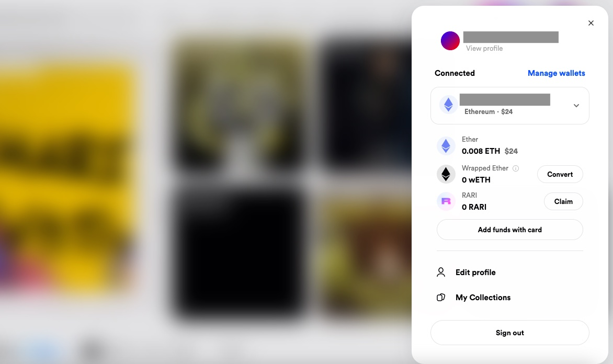The image size is (613, 364).
Task: Go to My Collections
Action: click(483, 298)
